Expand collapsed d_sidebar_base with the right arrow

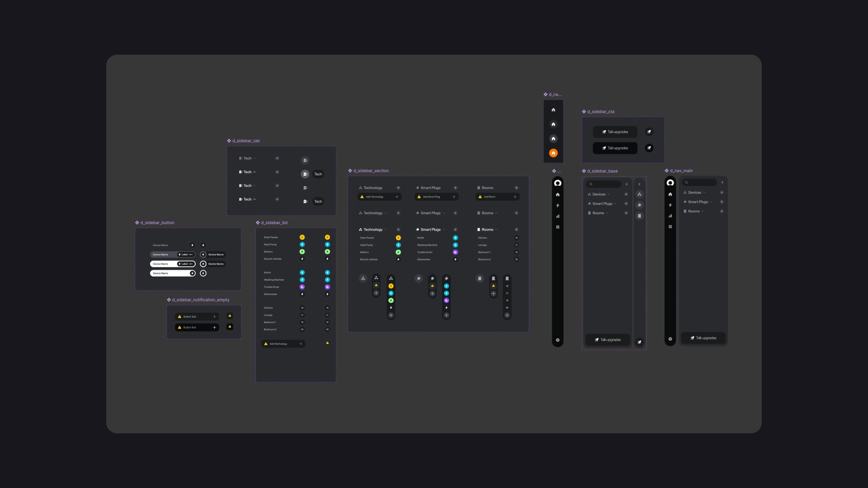click(x=639, y=184)
